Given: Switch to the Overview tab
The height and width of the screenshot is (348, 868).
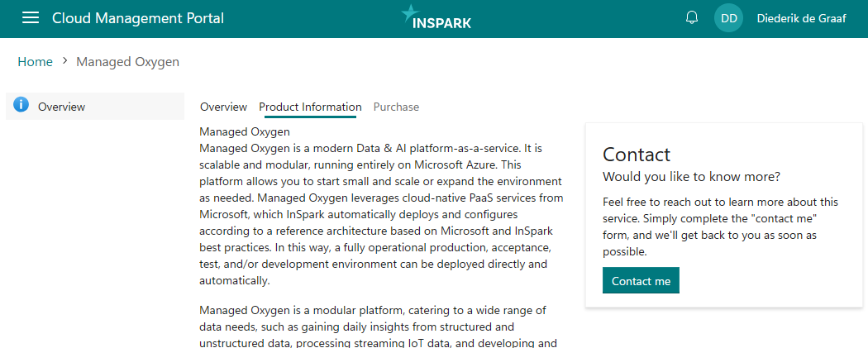Looking at the screenshot, I should click(224, 107).
